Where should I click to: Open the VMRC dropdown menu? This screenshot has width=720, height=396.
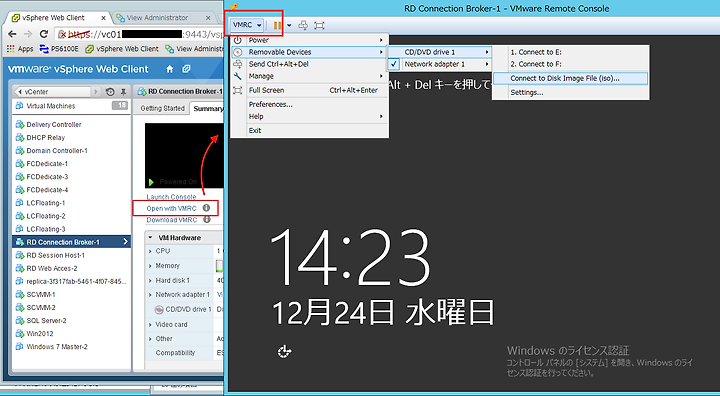click(x=247, y=25)
